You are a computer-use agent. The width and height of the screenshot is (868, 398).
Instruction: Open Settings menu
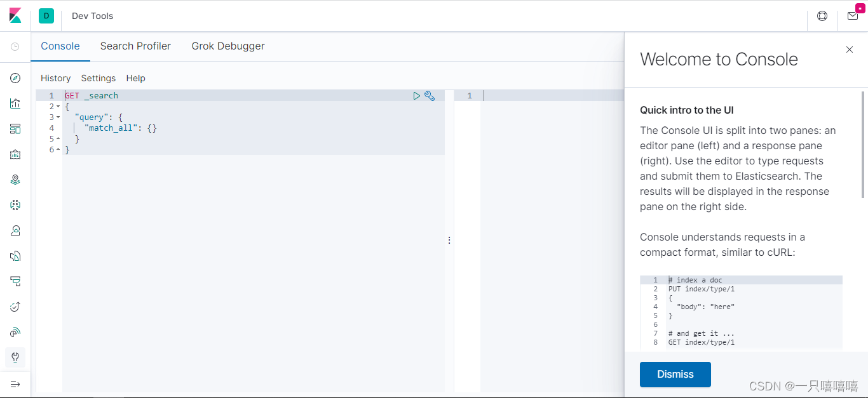98,78
